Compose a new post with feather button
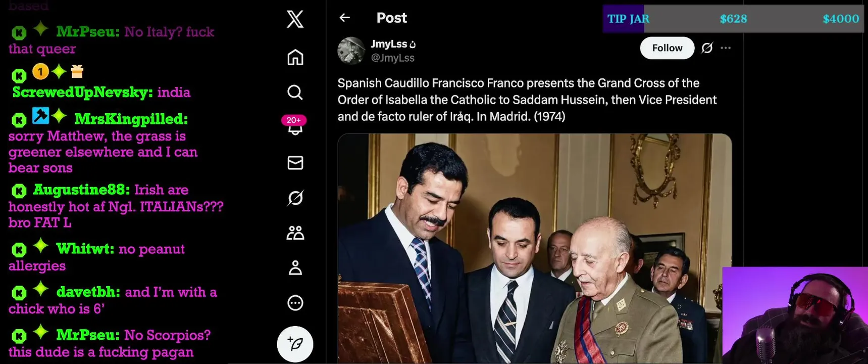Screen dimensions: 868x364 click(x=295, y=344)
